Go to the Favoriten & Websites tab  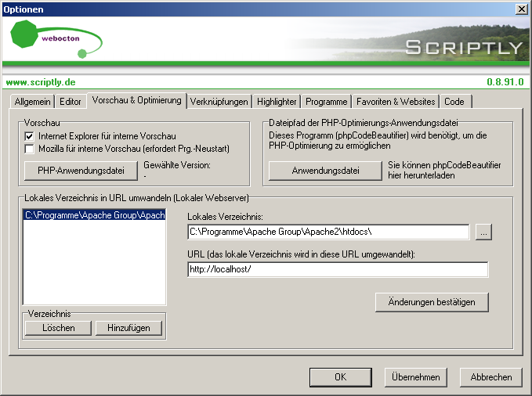tap(396, 102)
